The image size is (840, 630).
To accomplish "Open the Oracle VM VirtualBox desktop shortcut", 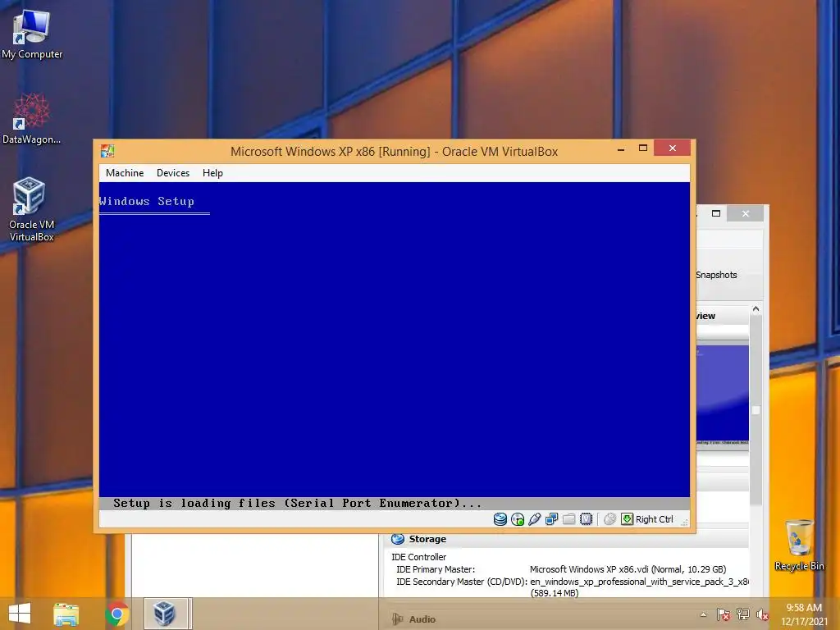I will tap(32, 209).
